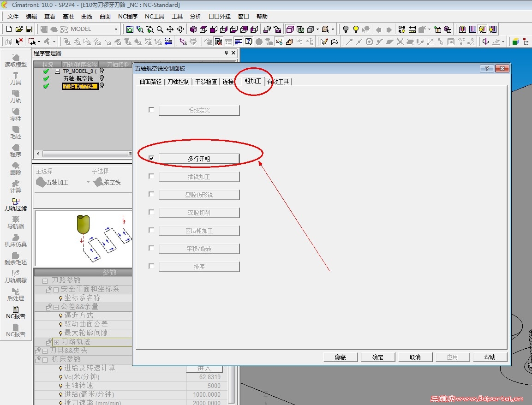Click the 多行开粗 button
The height and width of the screenshot is (405, 532).
[x=199, y=159]
